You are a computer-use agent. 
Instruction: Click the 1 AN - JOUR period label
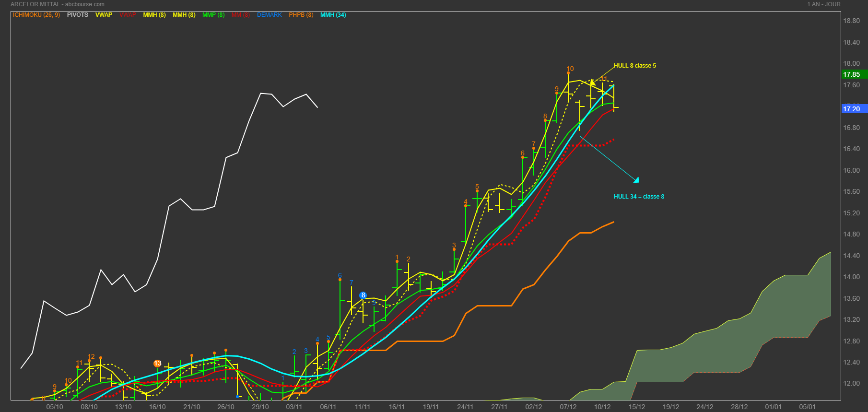coord(824,4)
